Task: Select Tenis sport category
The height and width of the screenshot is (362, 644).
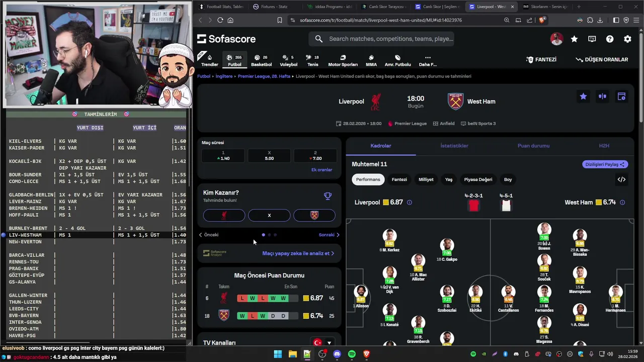Action: click(313, 60)
